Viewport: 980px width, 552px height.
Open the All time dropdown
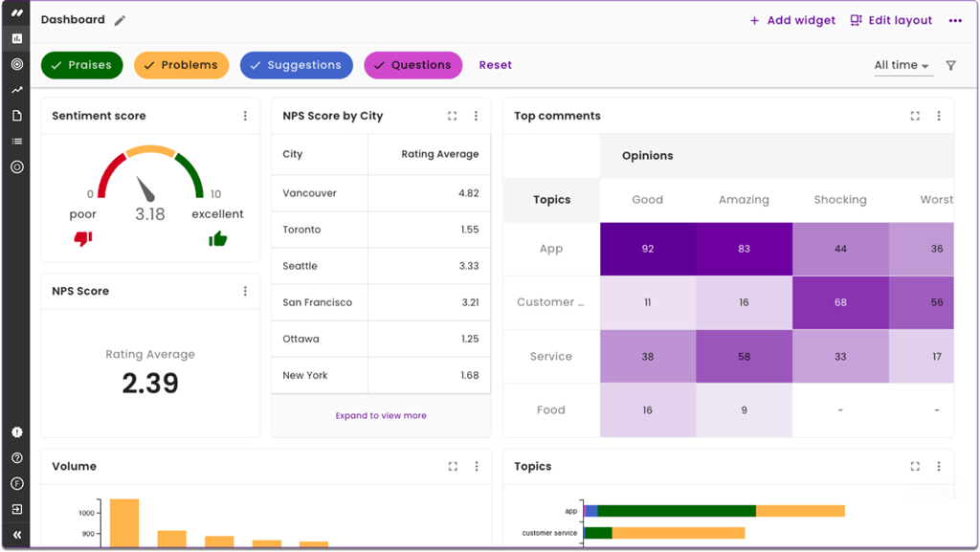pos(901,65)
